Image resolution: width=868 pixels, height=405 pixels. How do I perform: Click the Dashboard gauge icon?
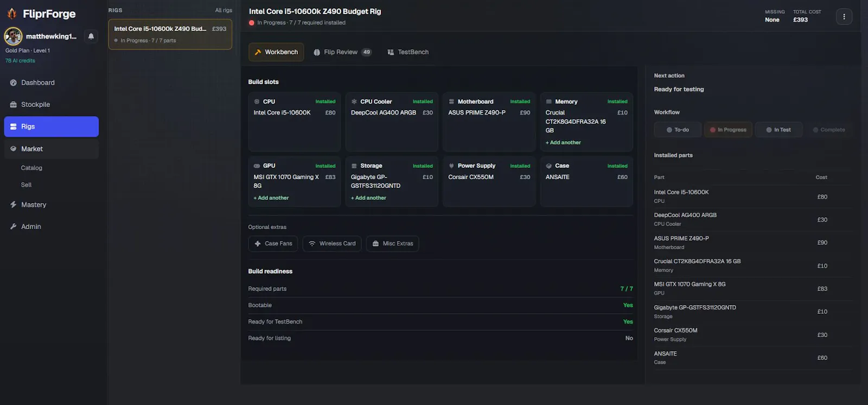click(x=14, y=83)
